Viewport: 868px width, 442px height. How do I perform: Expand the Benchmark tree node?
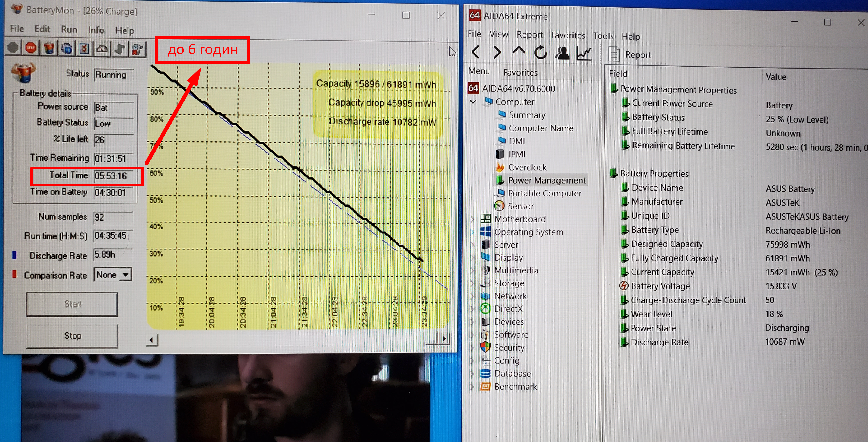tap(472, 387)
